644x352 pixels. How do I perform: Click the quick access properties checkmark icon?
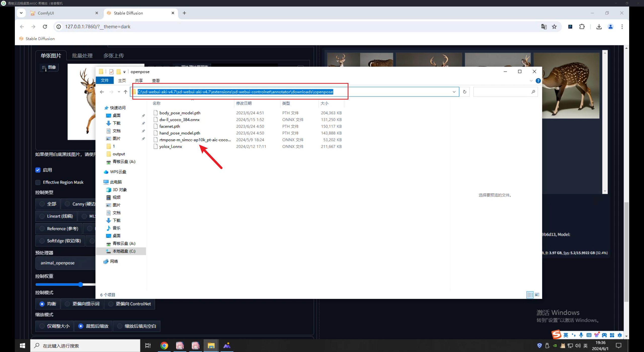pos(111,72)
